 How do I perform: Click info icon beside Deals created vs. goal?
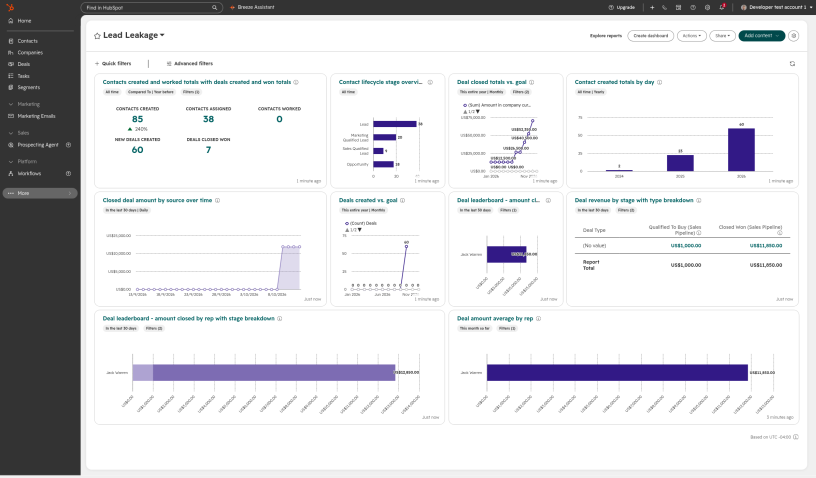[x=402, y=200]
